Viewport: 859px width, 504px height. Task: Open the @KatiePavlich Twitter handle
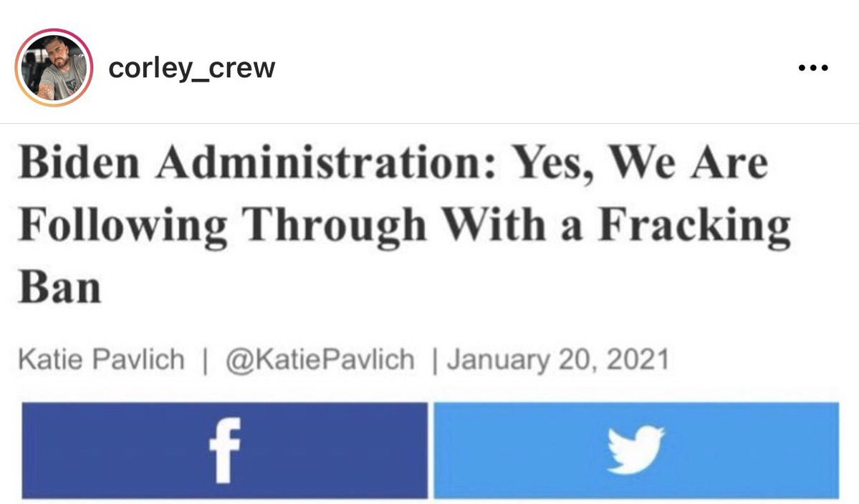(320, 359)
